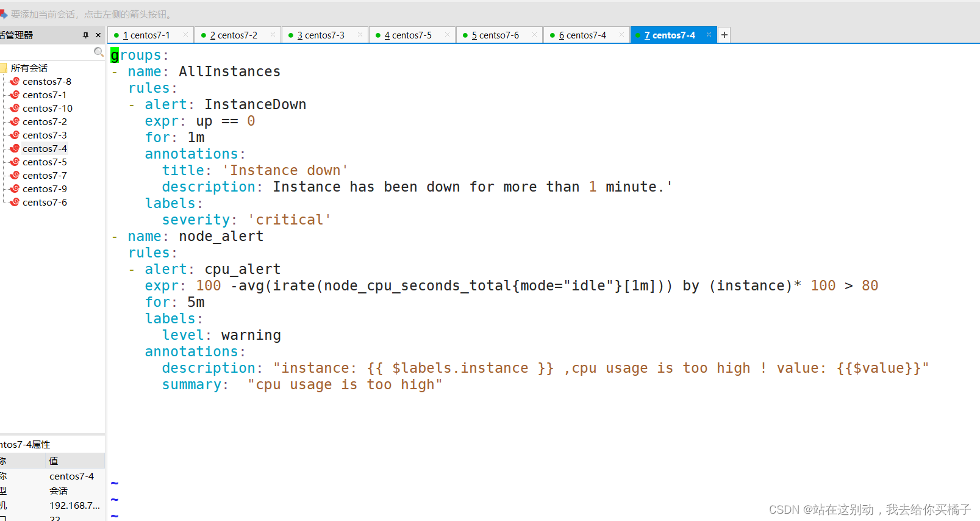The width and height of the screenshot is (980, 521).
Task: Click the summary 'cpu usage is too high'
Action: click(345, 385)
